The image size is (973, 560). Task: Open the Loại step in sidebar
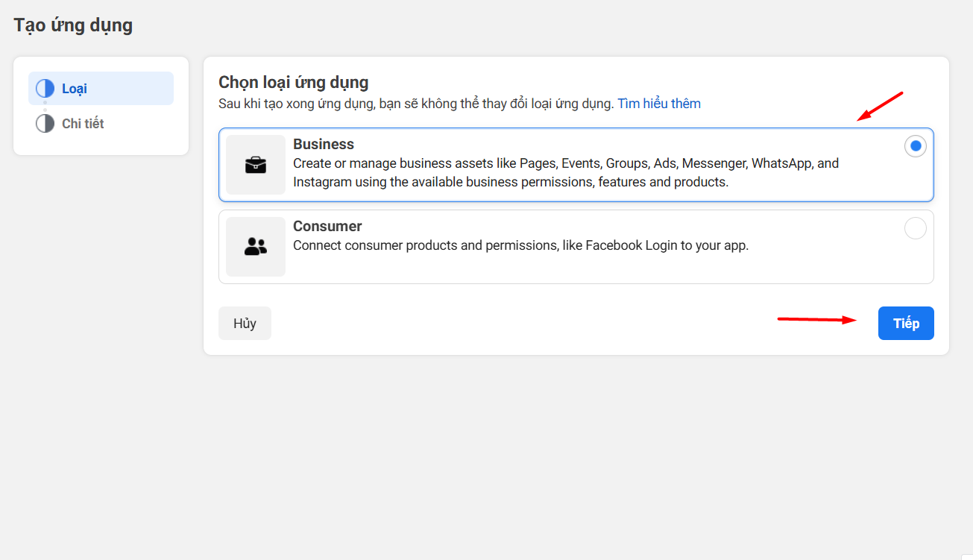(x=101, y=89)
